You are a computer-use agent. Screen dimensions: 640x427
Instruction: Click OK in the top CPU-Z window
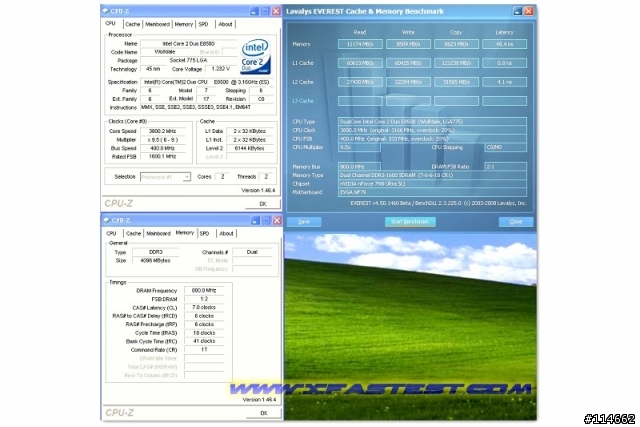coord(263,204)
